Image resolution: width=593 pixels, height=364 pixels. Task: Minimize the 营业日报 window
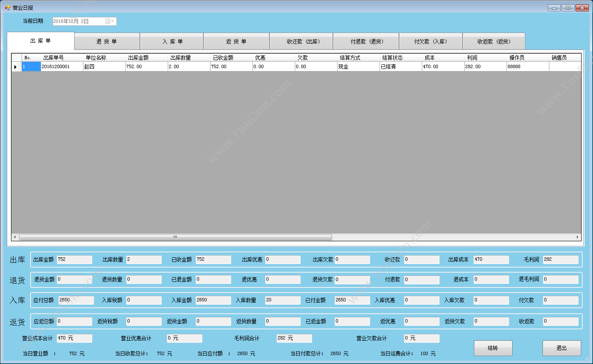click(554, 8)
